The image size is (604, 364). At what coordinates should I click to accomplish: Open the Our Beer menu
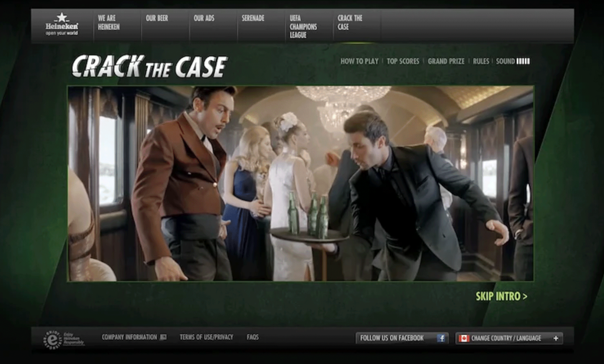point(156,19)
